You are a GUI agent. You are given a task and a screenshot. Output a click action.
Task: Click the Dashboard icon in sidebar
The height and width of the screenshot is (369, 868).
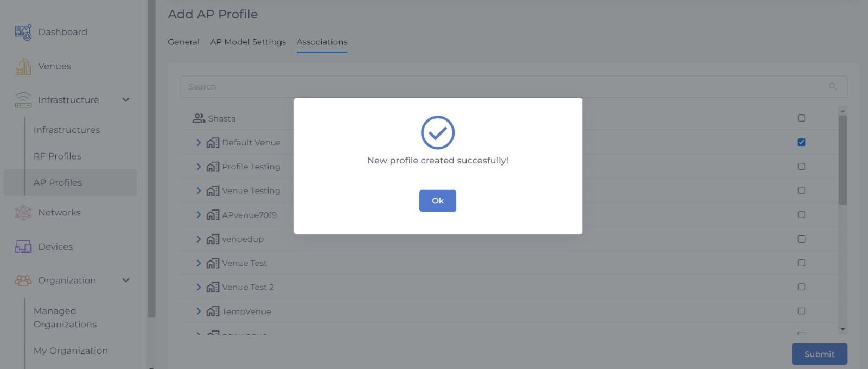(x=23, y=33)
